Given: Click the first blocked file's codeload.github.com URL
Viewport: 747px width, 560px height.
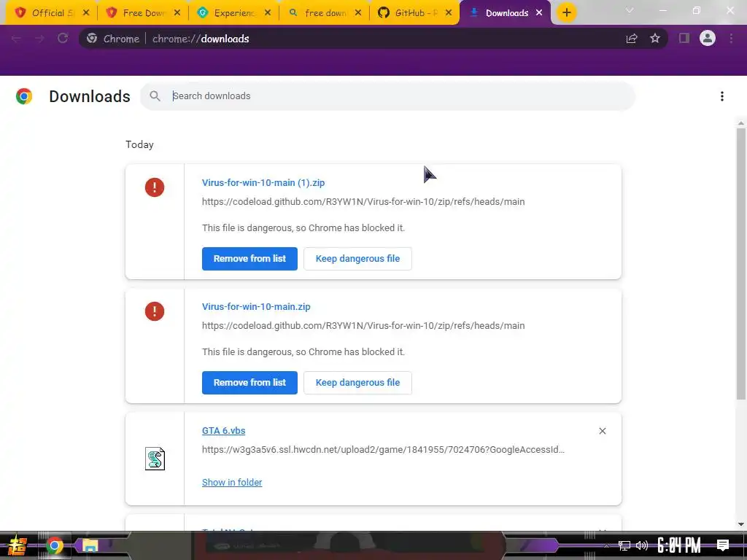Looking at the screenshot, I should click(x=363, y=202).
